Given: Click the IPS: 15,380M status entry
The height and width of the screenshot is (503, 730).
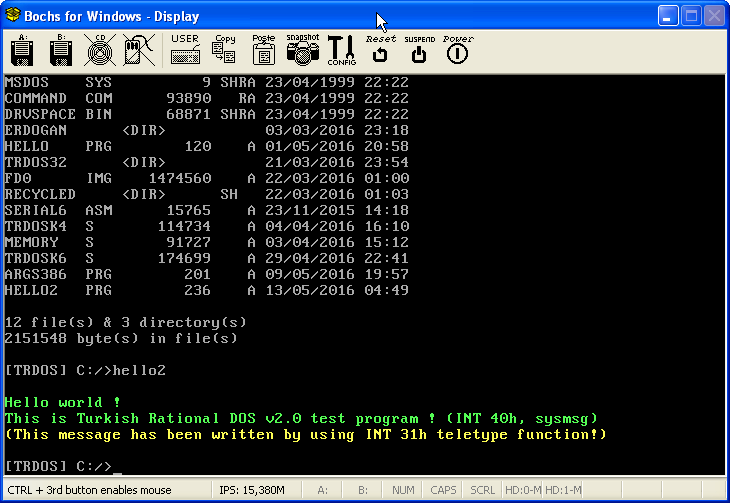Looking at the screenshot, I should (x=251, y=490).
